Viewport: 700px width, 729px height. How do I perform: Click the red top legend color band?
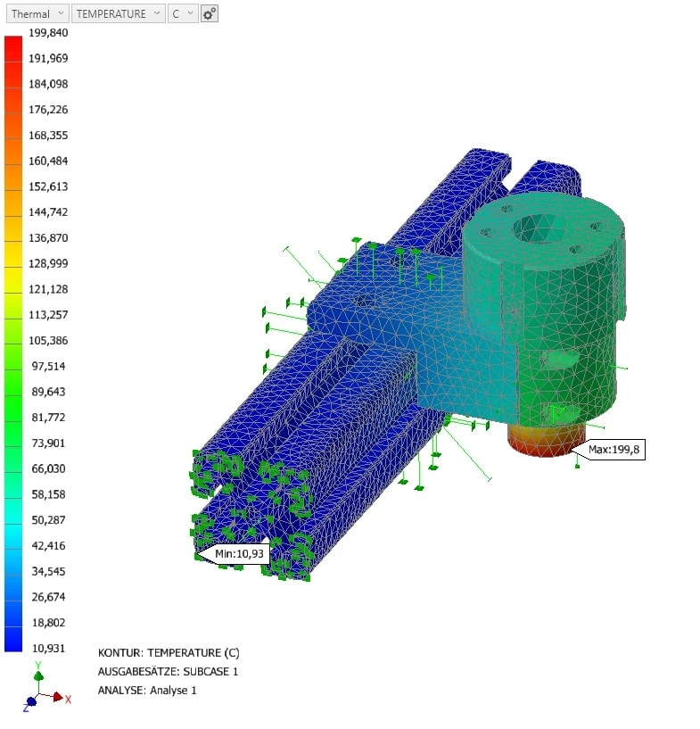[13, 46]
